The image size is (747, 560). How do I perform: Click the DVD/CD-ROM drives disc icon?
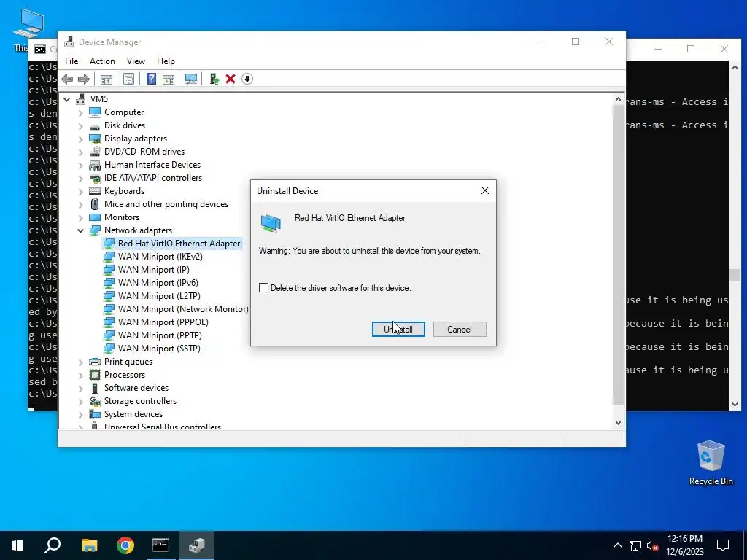(x=95, y=152)
